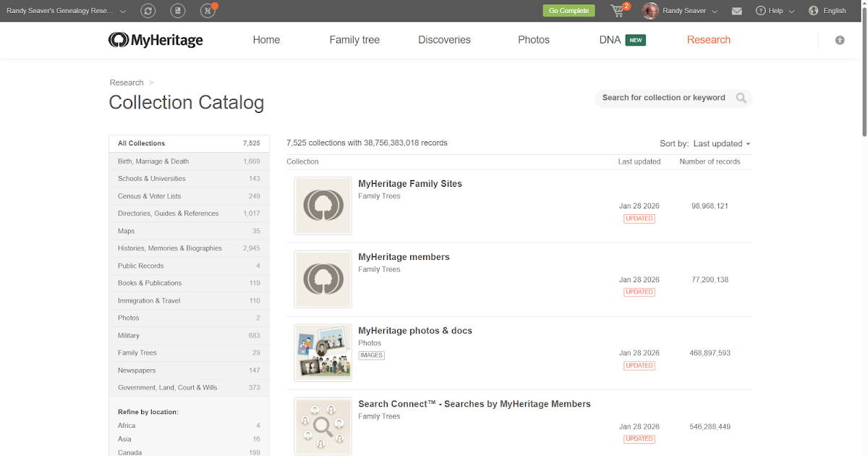Click the accessibility icon in header
Viewport: 868px width, 456px height.
(x=840, y=40)
